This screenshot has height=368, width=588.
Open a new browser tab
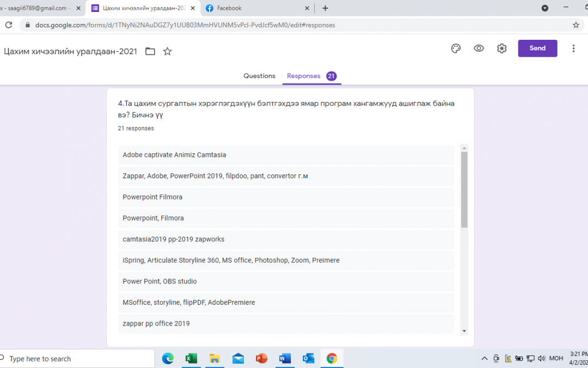pos(325,8)
